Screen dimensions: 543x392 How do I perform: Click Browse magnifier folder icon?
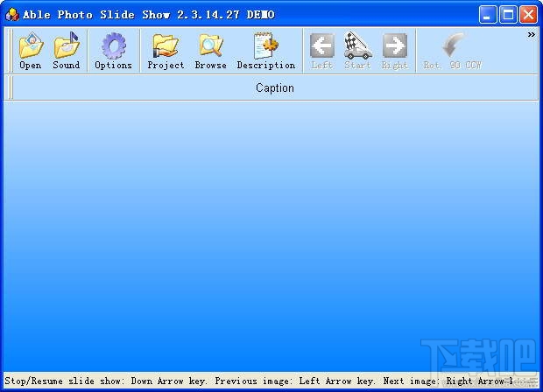tap(210, 51)
